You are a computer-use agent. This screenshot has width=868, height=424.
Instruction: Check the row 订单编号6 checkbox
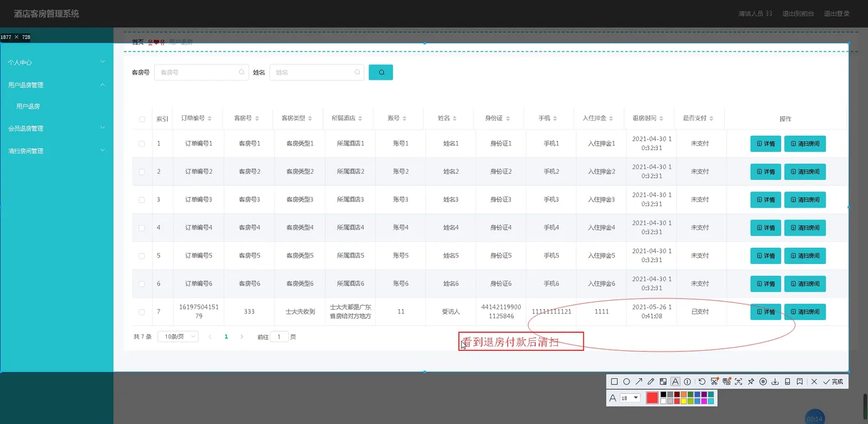142,283
